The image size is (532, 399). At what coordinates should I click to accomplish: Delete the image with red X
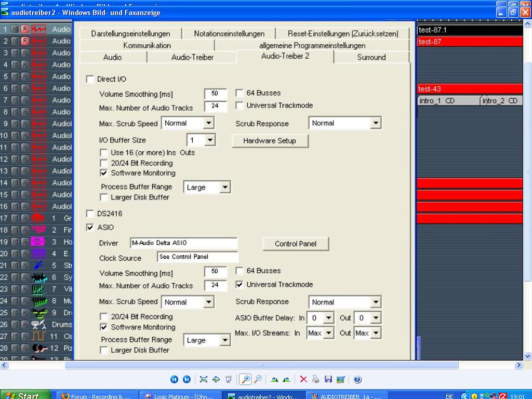coord(303,379)
